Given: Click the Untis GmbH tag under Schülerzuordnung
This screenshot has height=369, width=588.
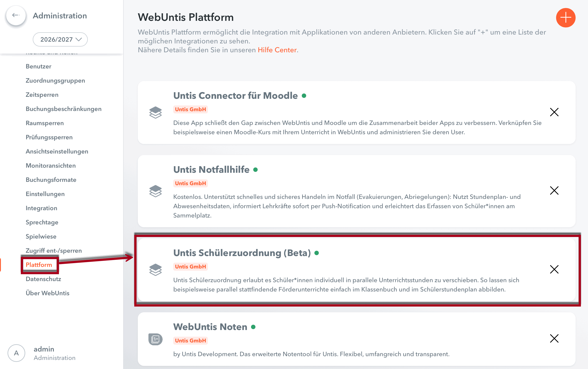Looking at the screenshot, I should point(190,266).
